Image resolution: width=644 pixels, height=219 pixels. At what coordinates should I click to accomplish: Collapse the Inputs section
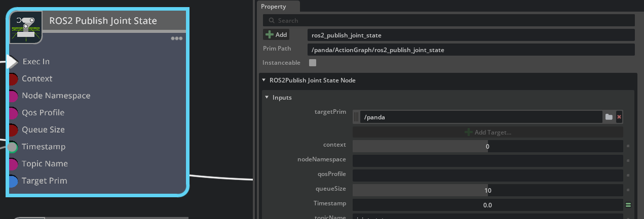(267, 97)
